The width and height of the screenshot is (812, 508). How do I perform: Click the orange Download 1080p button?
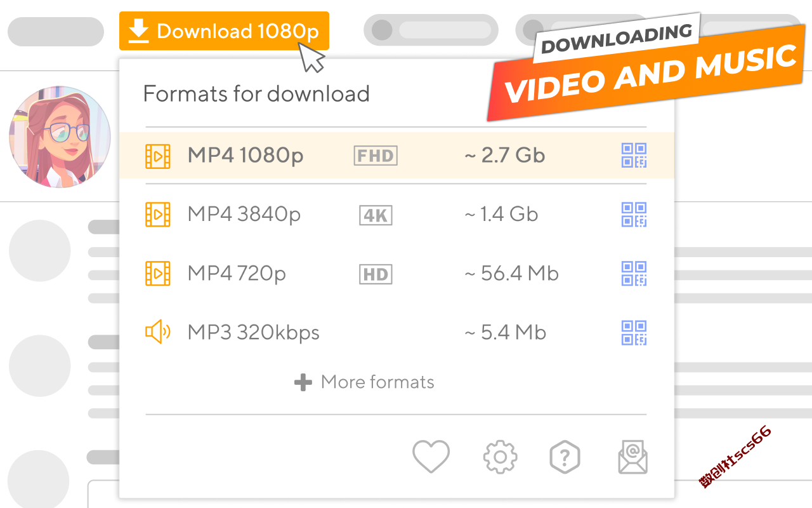[224, 30]
